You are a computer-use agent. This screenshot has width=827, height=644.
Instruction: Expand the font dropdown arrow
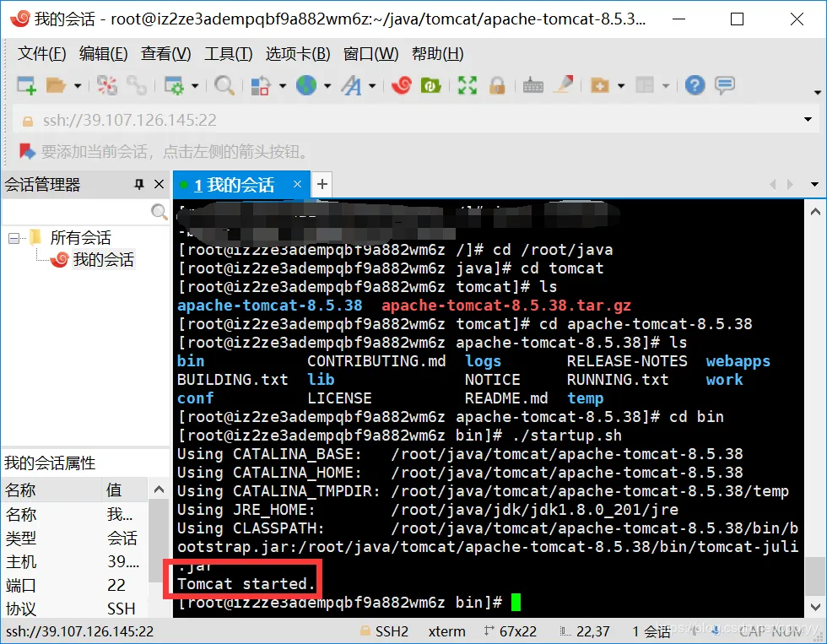tap(372, 85)
